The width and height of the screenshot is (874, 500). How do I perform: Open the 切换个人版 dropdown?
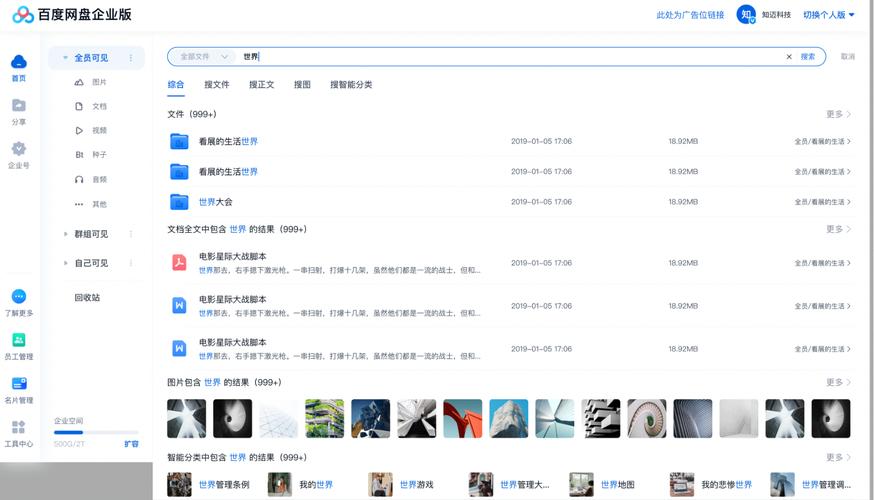point(829,14)
